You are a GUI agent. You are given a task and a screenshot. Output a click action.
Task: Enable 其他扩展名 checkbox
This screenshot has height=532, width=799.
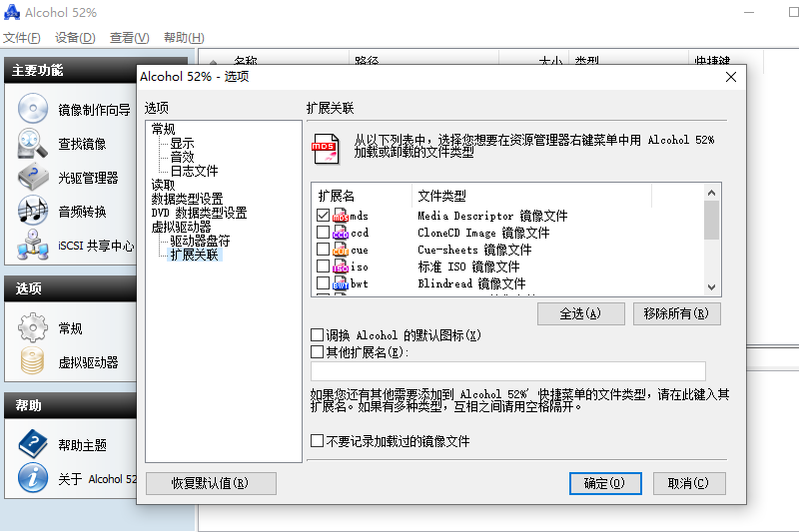317,351
